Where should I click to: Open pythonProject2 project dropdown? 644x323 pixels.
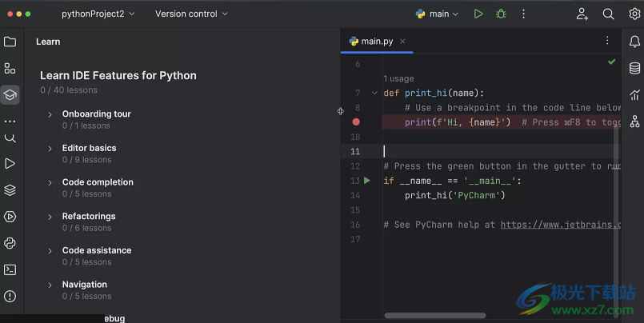98,14
